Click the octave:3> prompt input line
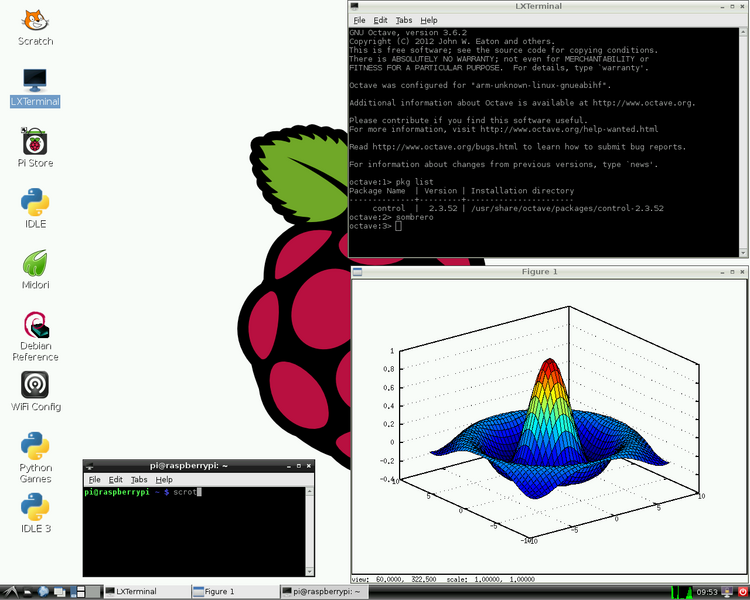This screenshot has width=750, height=600. pos(375,226)
